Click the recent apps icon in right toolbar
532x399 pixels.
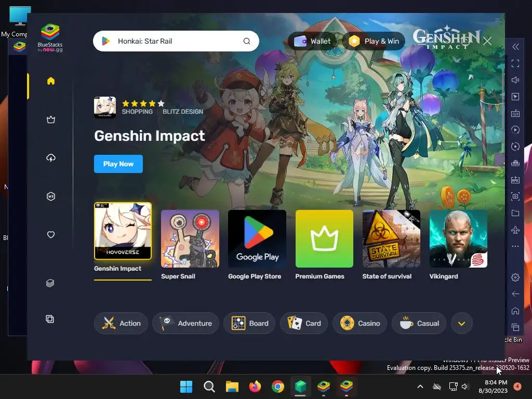click(515, 327)
